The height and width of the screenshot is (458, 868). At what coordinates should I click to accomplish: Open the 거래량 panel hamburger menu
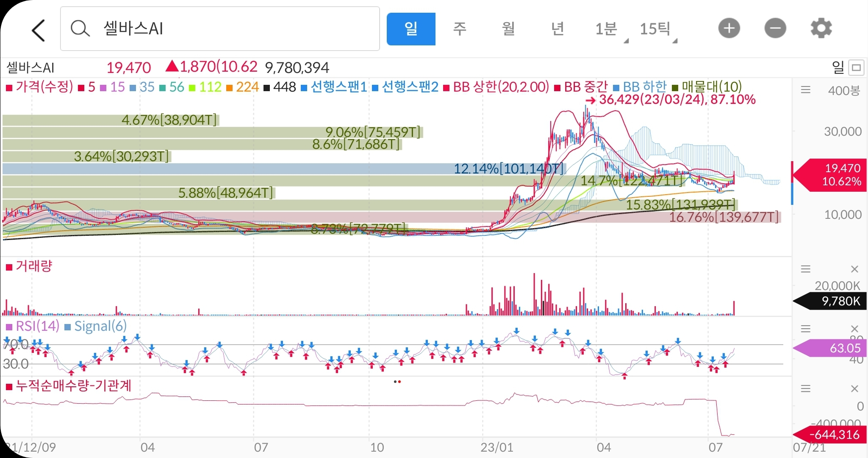(806, 269)
